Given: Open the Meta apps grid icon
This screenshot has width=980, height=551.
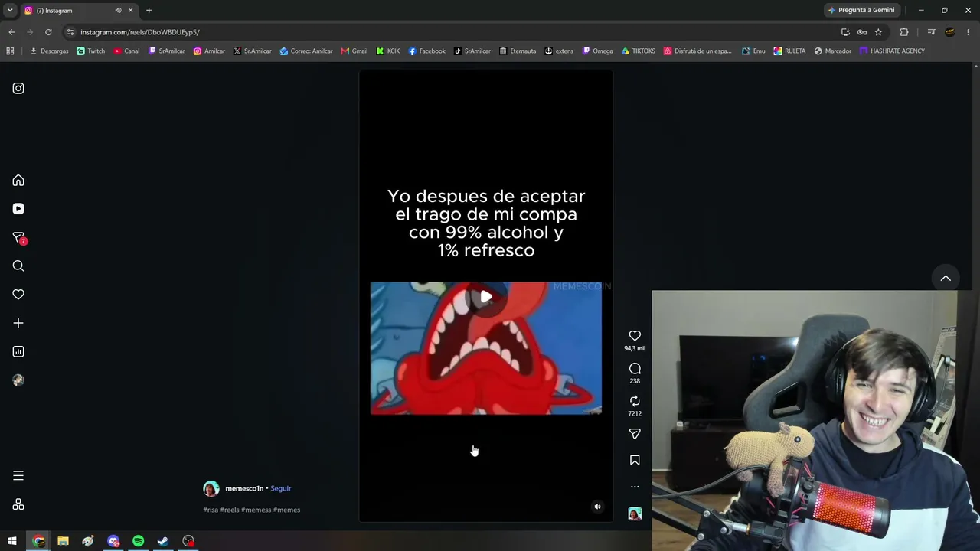Looking at the screenshot, I should click(x=18, y=504).
